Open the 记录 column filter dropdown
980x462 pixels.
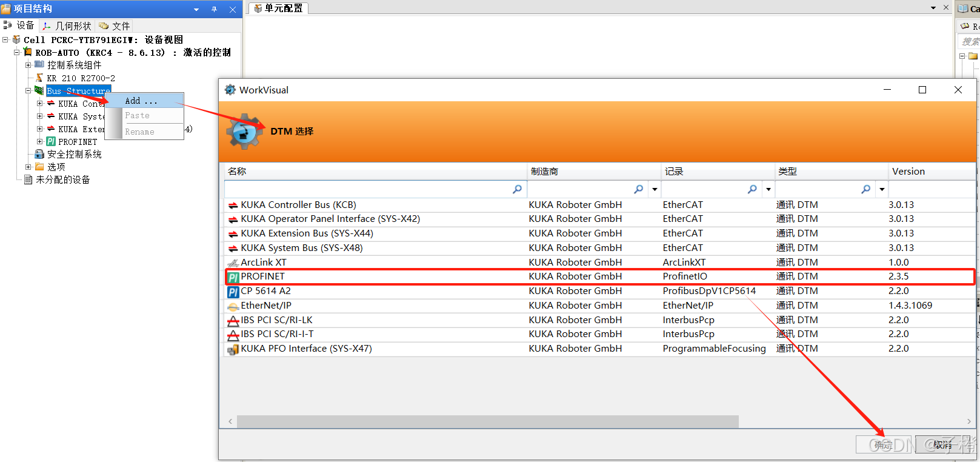pos(768,189)
